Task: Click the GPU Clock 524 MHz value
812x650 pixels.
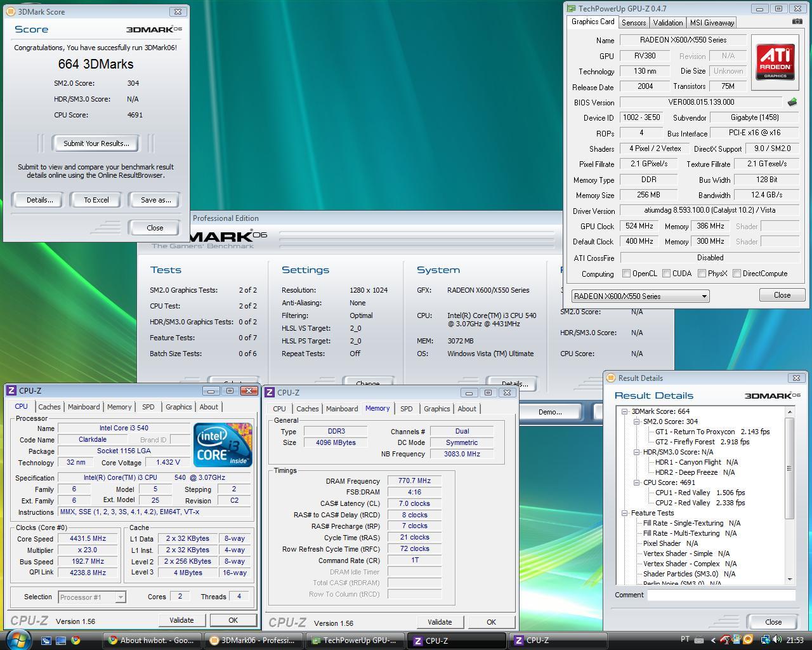Action: 639,226
